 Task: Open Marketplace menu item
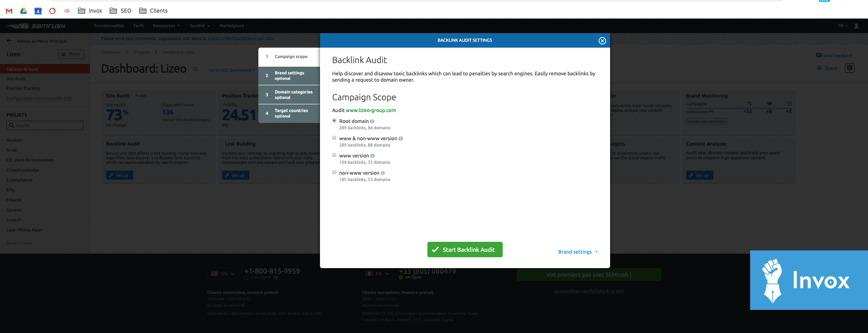232,26
